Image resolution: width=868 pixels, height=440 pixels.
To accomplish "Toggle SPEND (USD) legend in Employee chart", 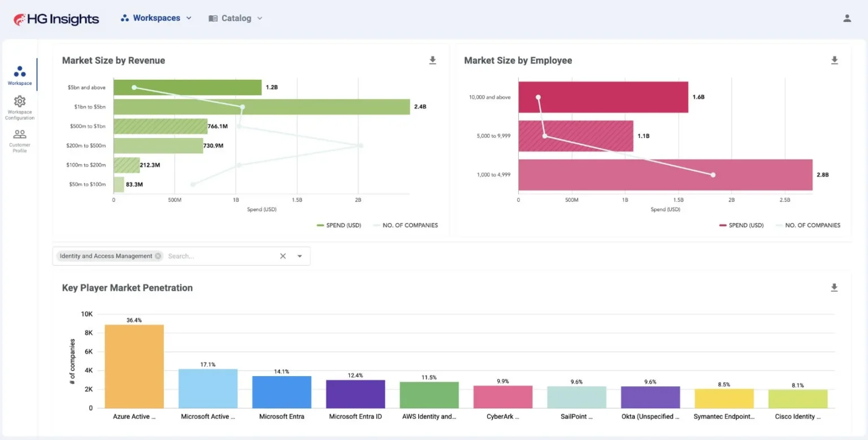I will point(741,225).
